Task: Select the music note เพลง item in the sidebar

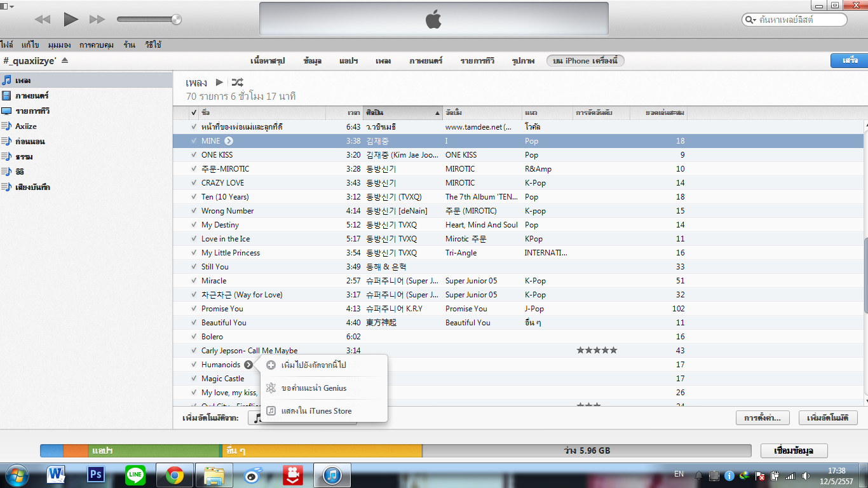Action: [86, 81]
